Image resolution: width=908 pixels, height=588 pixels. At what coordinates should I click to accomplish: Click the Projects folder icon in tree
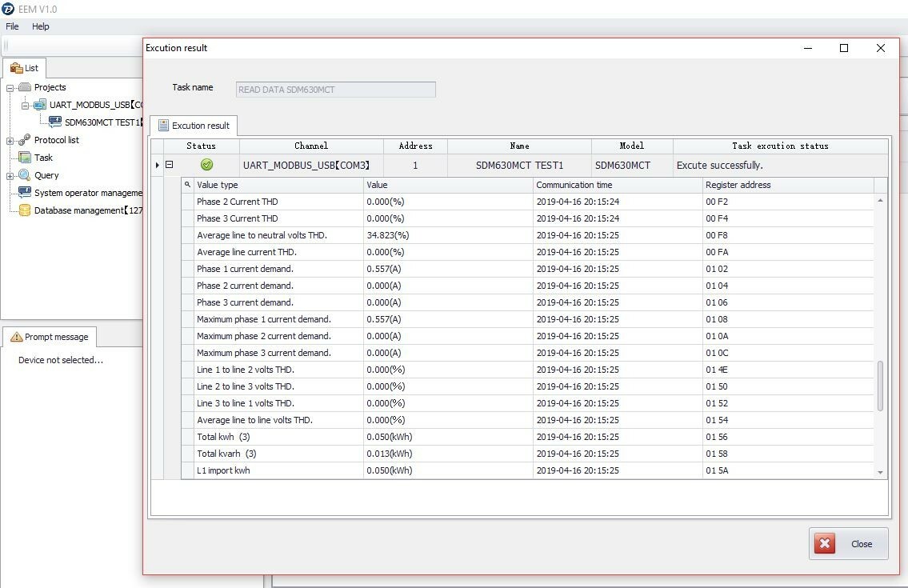tap(25, 87)
